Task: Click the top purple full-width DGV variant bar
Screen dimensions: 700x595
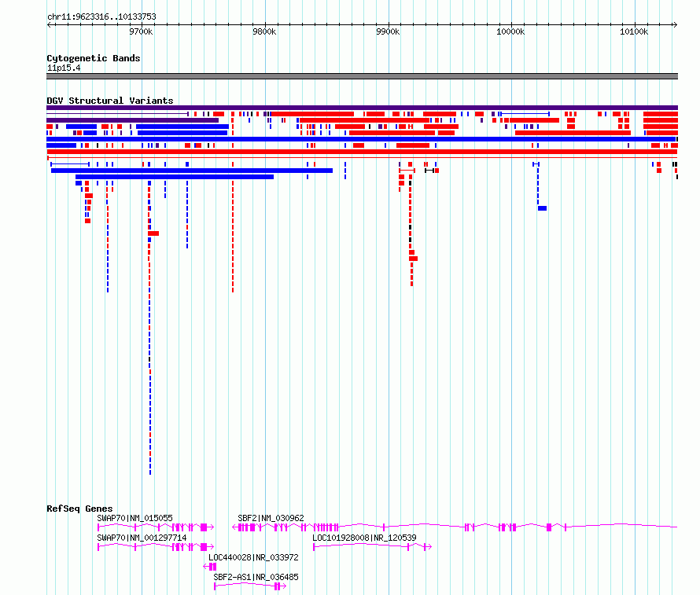Action: pyautogui.click(x=362, y=108)
